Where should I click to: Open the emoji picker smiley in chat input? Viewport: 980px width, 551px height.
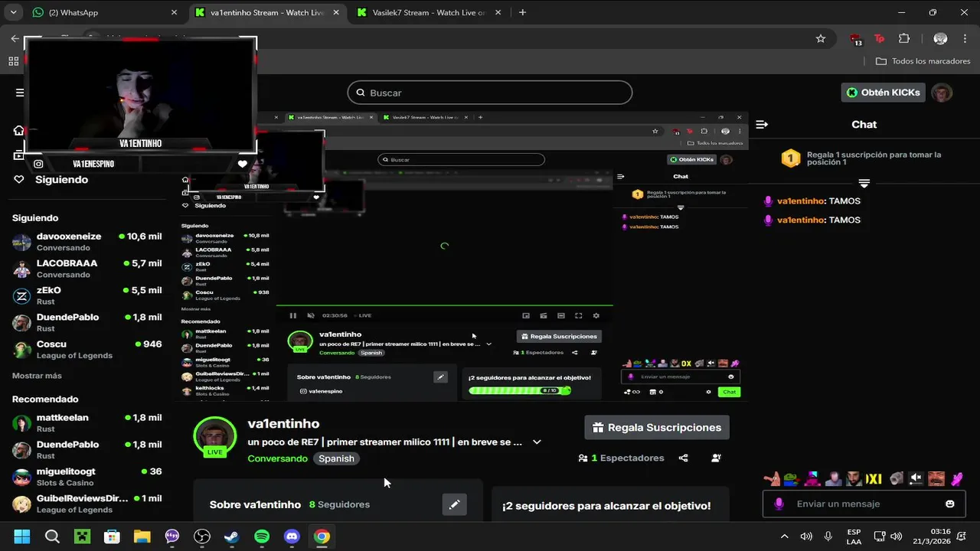pyautogui.click(x=950, y=504)
